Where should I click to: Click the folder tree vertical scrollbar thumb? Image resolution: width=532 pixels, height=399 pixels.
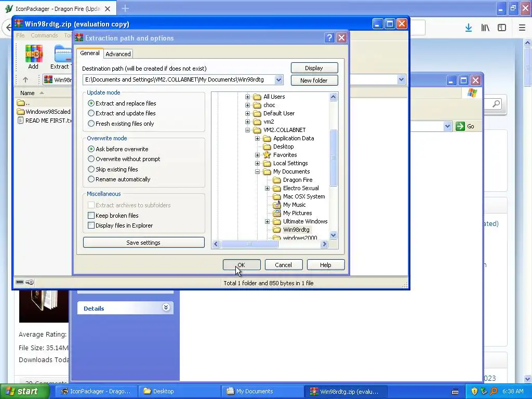333,157
